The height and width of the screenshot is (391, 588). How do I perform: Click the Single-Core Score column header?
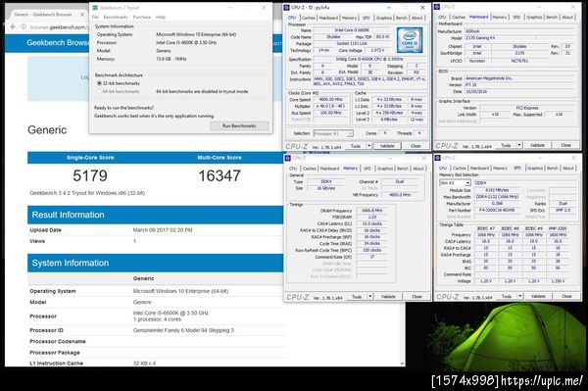tap(90, 158)
